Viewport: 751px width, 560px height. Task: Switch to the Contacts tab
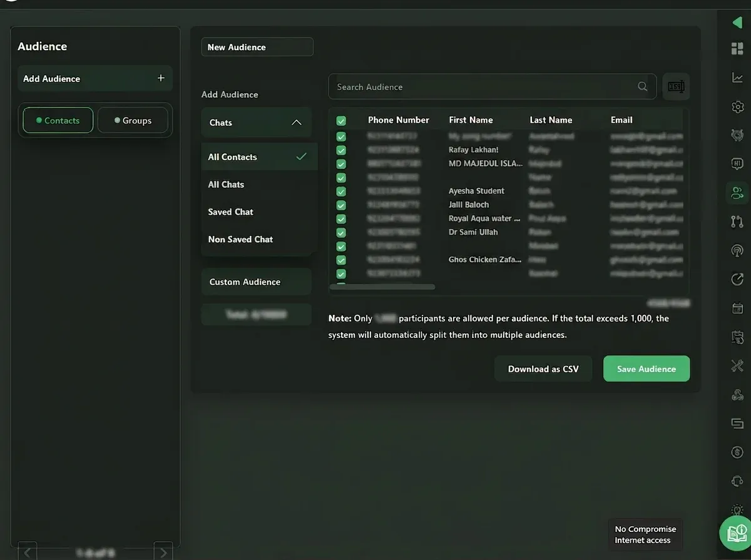58,120
